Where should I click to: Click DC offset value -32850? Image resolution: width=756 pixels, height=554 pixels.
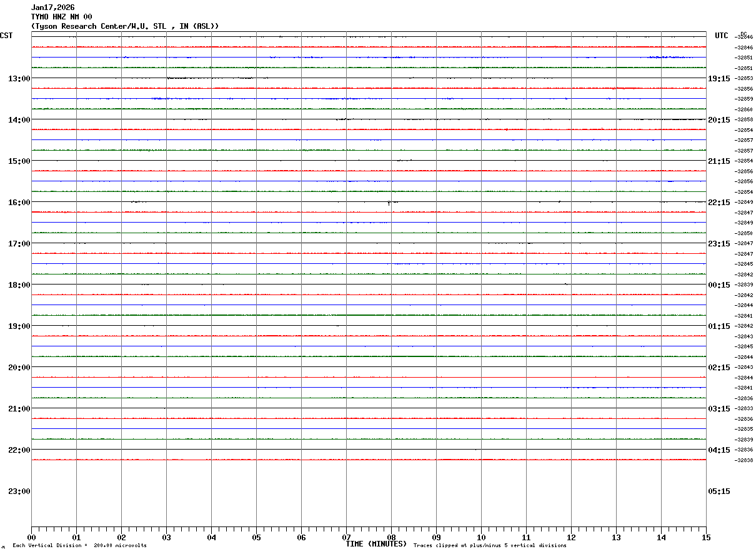pos(744,233)
